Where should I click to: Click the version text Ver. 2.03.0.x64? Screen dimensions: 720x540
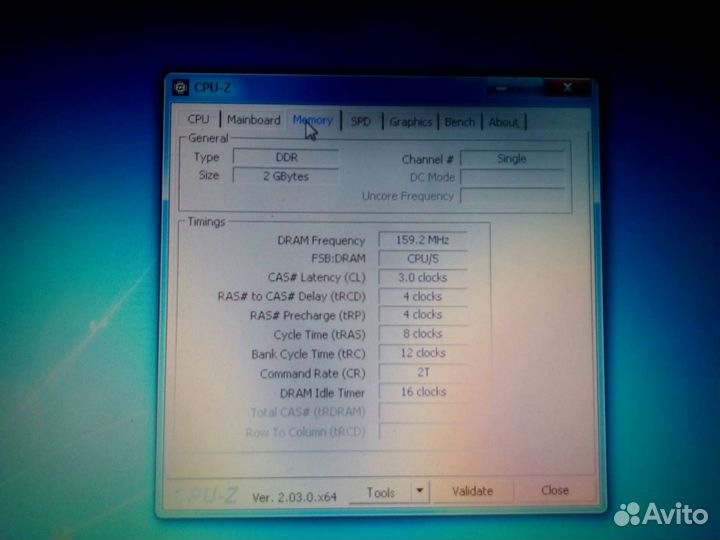pyautogui.click(x=294, y=497)
